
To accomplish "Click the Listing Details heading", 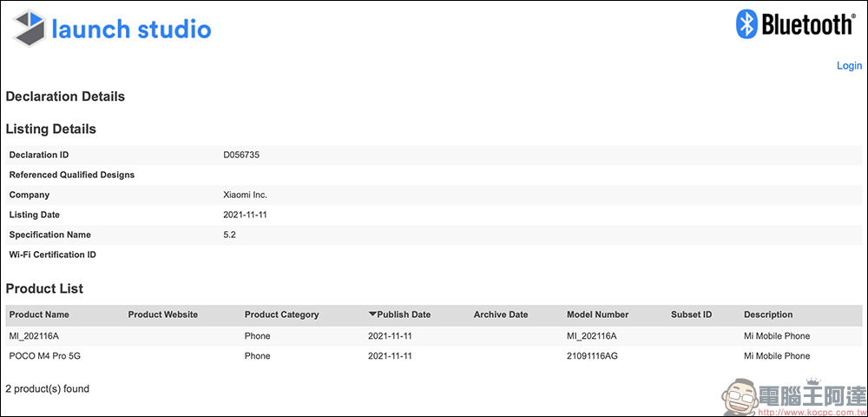I will (51, 129).
